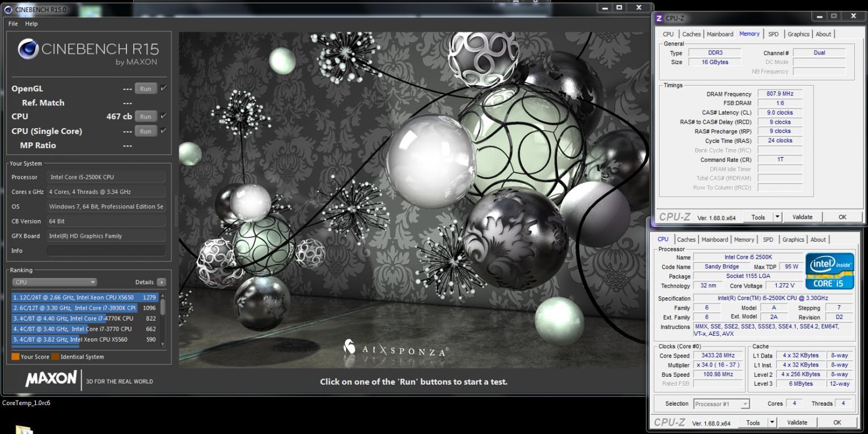
Task: Select the Core i7-4770K ranking row
Action: (85, 318)
